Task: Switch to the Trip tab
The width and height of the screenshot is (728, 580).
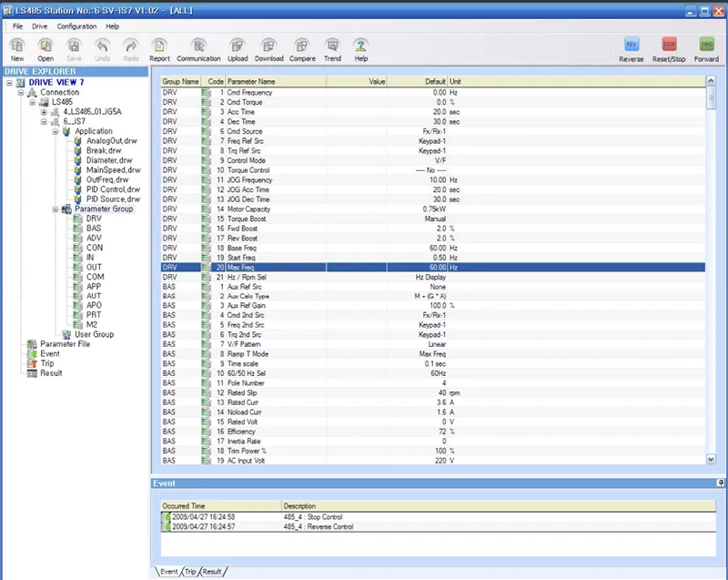Action: click(x=190, y=571)
